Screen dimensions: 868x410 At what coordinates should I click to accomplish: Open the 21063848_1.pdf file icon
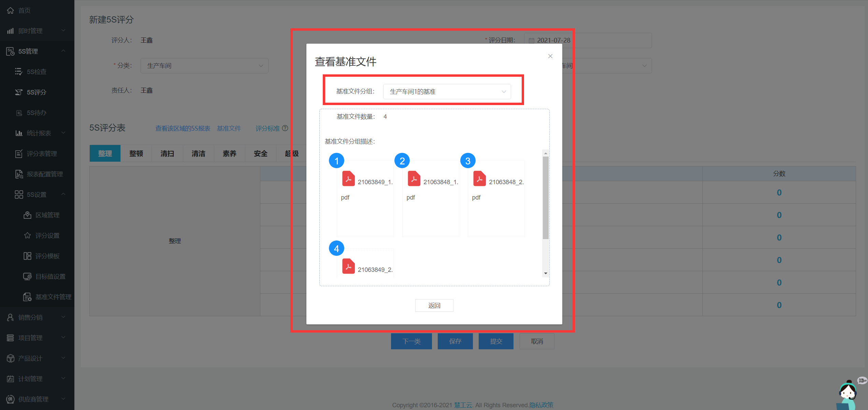pyautogui.click(x=414, y=179)
